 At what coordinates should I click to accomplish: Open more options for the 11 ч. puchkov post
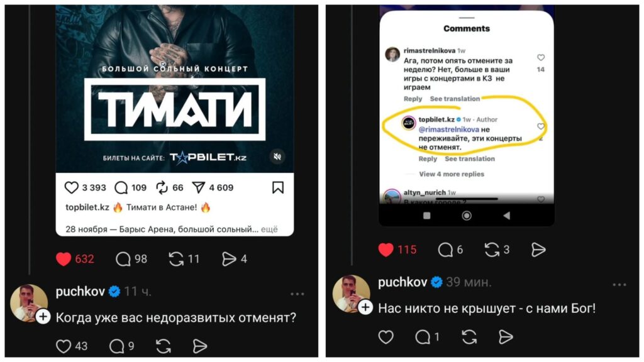point(297,294)
